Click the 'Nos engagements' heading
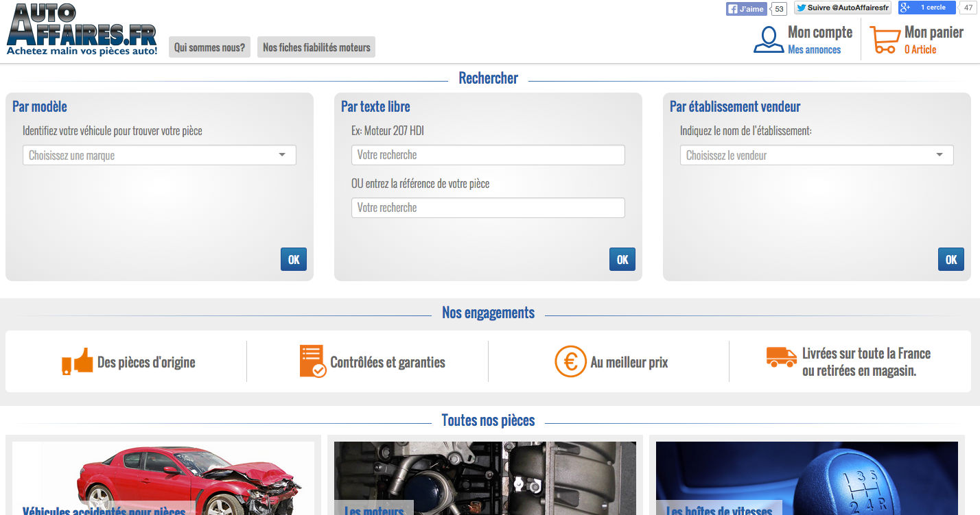 488,313
